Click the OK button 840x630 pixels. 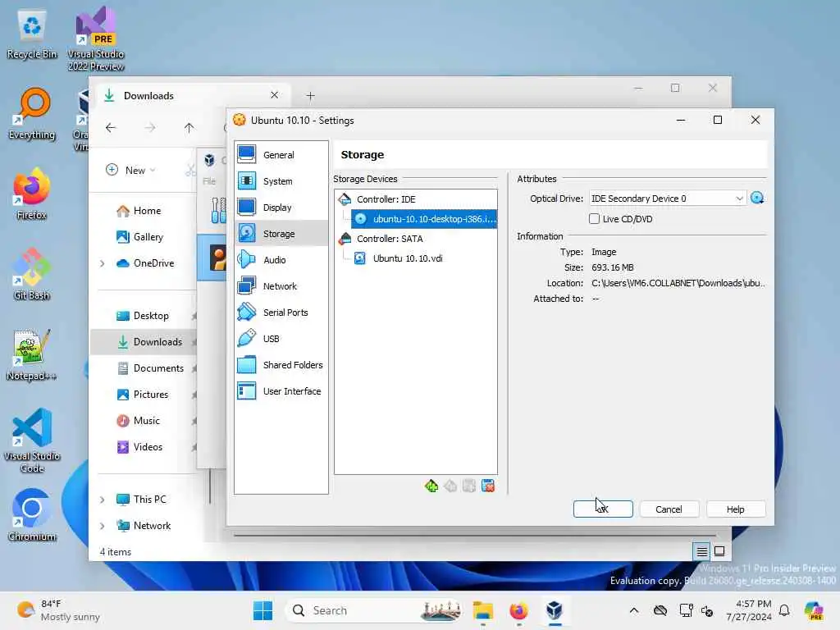[x=603, y=509]
